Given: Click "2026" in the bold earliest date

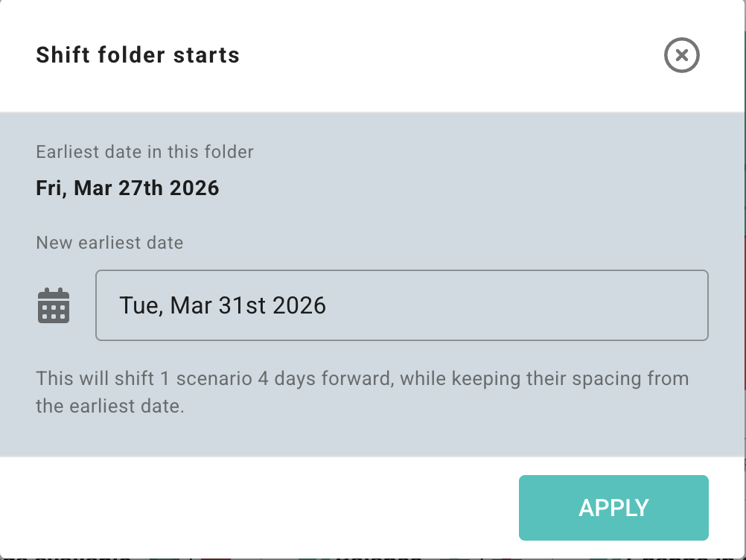Looking at the screenshot, I should [194, 188].
